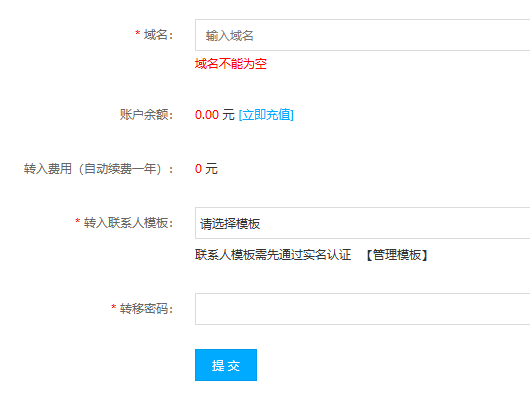Click the 转移密码 input field
The height and width of the screenshot is (403, 530).
point(362,309)
